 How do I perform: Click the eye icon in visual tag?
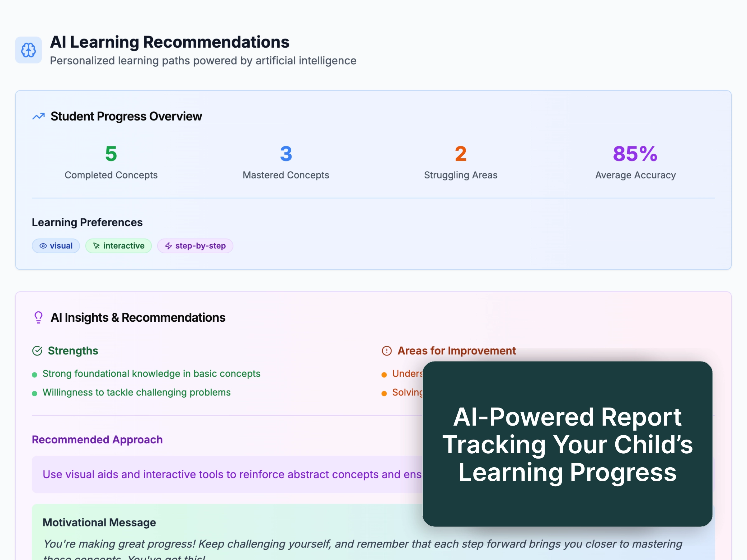click(x=43, y=246)
